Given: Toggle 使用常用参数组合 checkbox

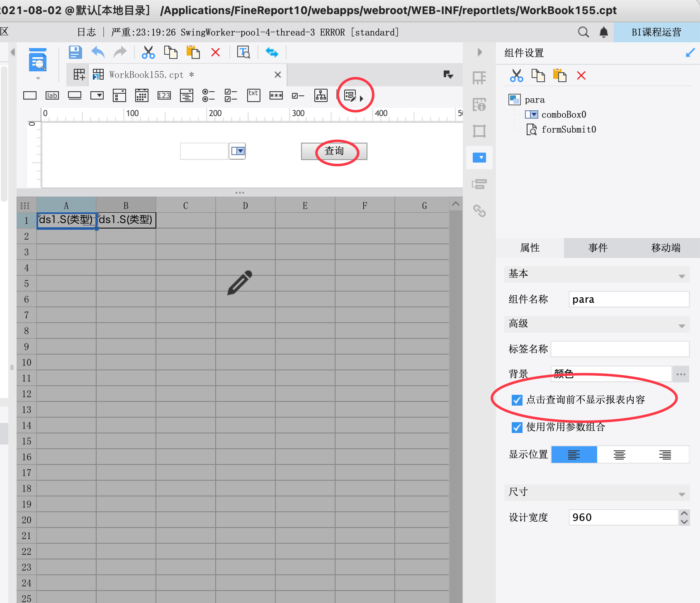Looking at the screenshot, I should coord(517,427).
